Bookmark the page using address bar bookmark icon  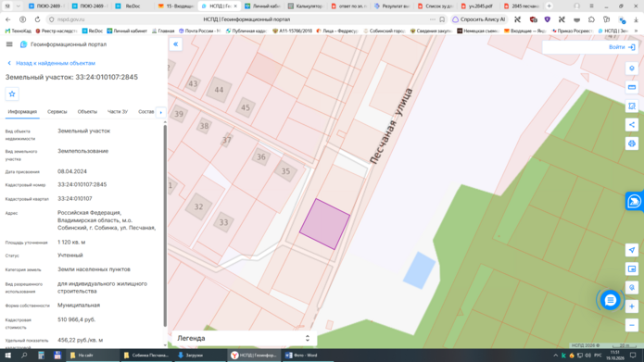click(x=442, y=19)
